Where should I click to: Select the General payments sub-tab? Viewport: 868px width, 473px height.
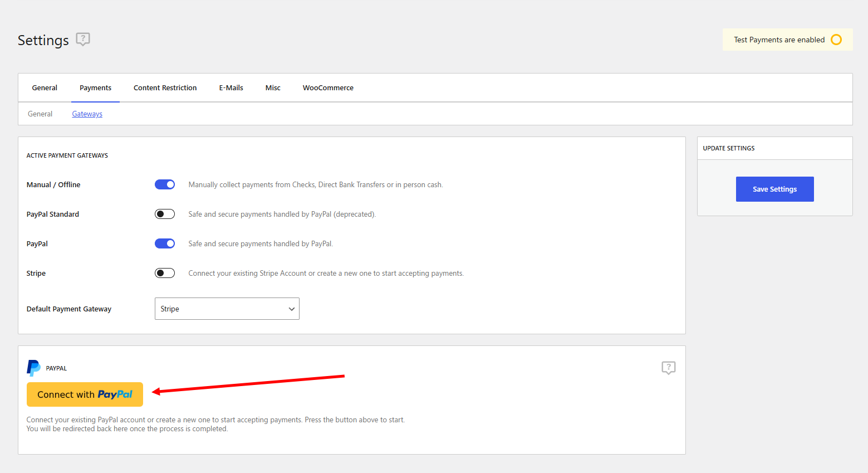coord(40,114)
